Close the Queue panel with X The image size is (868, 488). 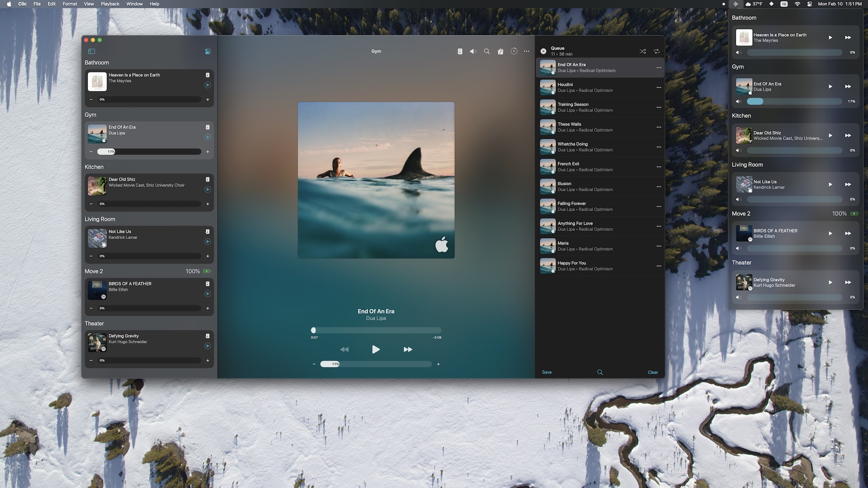coord(543,51)
